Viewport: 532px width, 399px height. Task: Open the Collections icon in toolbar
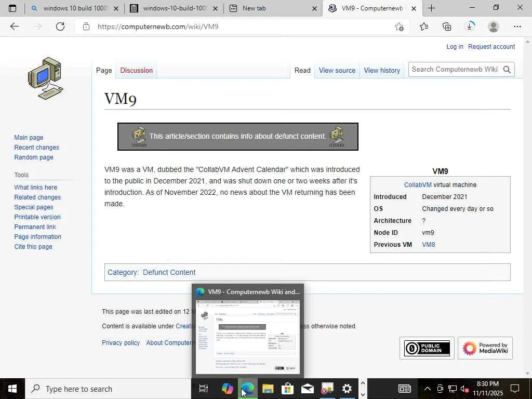click(447, 26)
